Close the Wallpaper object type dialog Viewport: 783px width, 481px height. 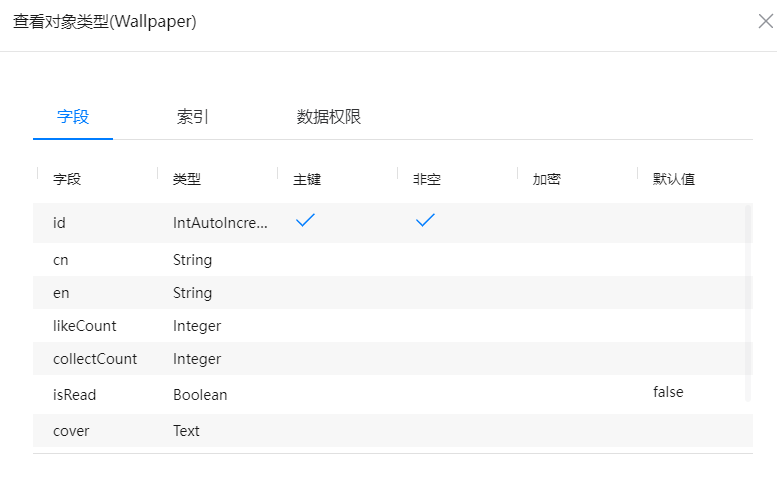pos(765,21)
